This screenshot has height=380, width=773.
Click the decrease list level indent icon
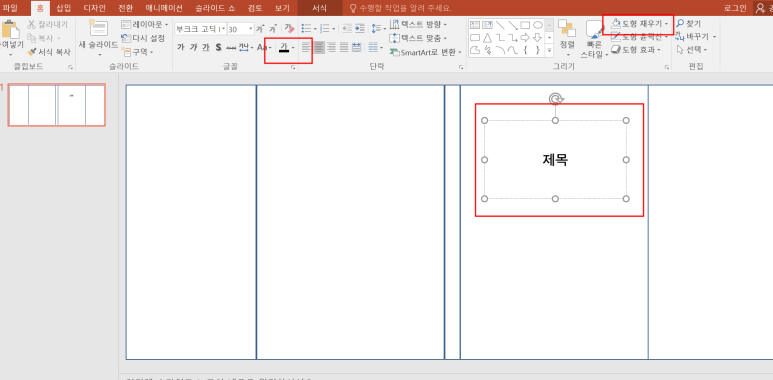pyautogui.click(x=347, y=29)
